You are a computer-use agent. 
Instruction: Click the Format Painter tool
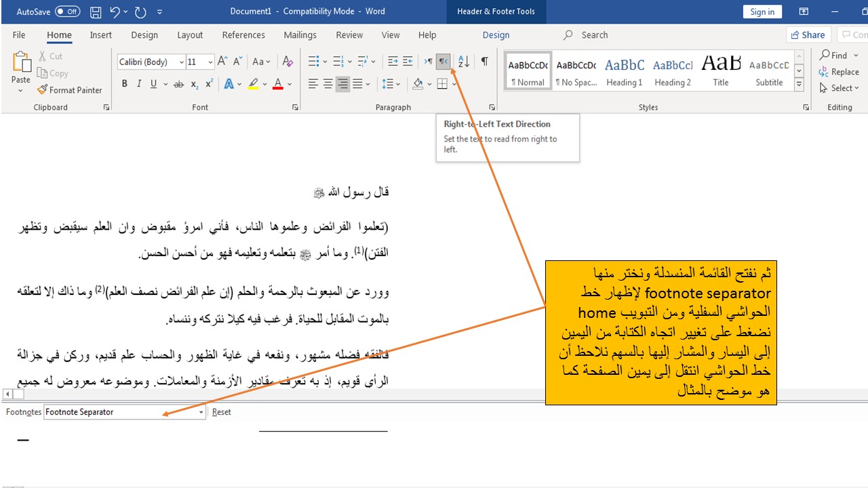(70, 89)
